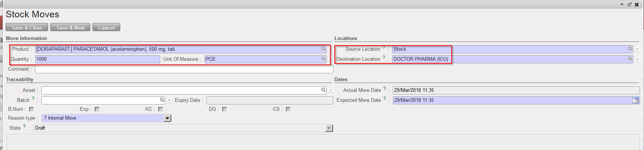Viewport: 644px width, 150px height.
Task: Click the Actual Move Date field
Action: coord(516,90)
